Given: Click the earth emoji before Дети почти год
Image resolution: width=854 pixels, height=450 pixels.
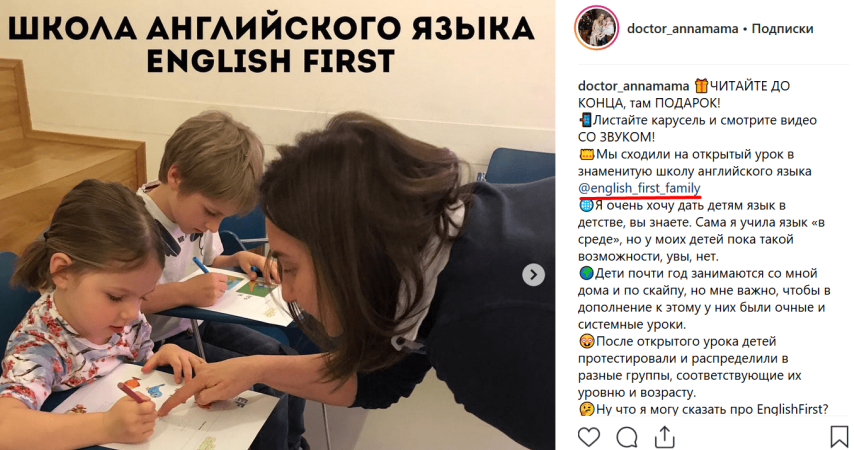Looking at the screenshot, I should 586,273.
